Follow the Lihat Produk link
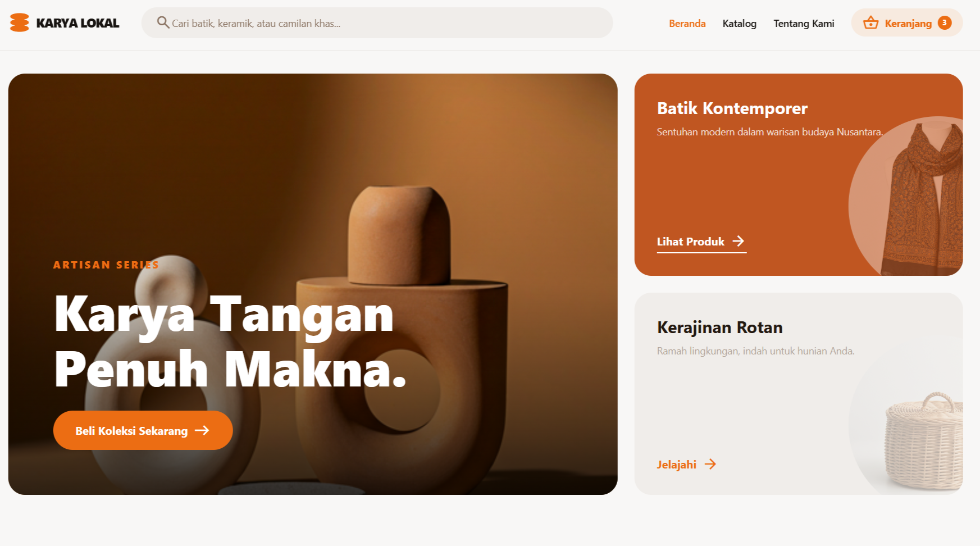Screen dimensions: 980x546 coord(701,242)
